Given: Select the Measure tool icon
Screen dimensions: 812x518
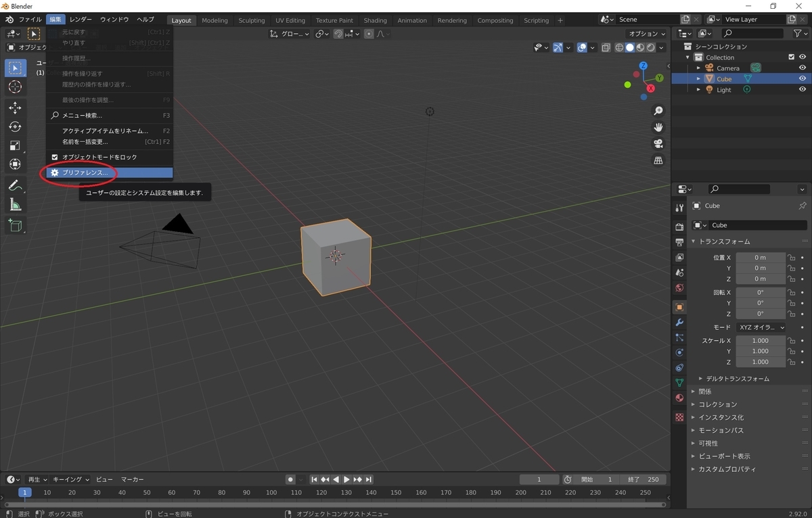Looking at the screenshot, I should (15, 205).
